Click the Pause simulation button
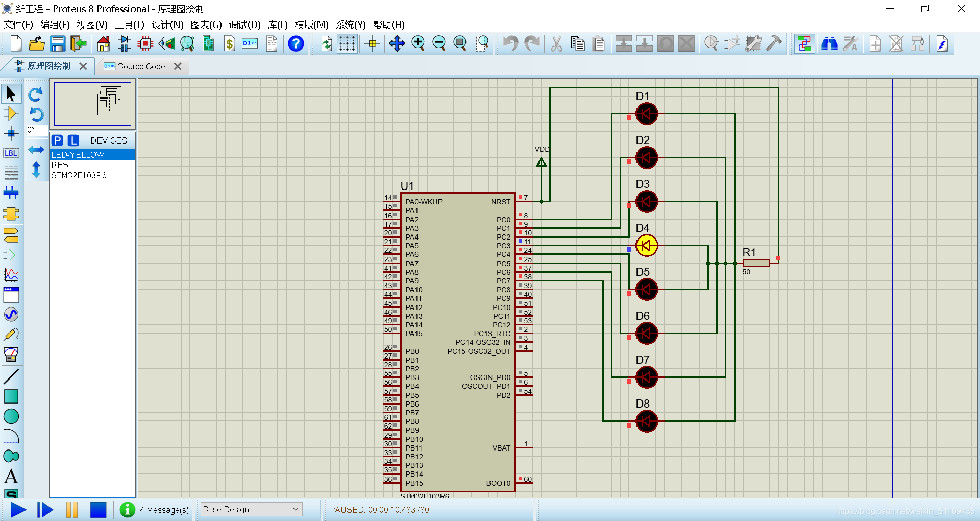980x521 pixels. pyautogui.click(x=72, y=510)
